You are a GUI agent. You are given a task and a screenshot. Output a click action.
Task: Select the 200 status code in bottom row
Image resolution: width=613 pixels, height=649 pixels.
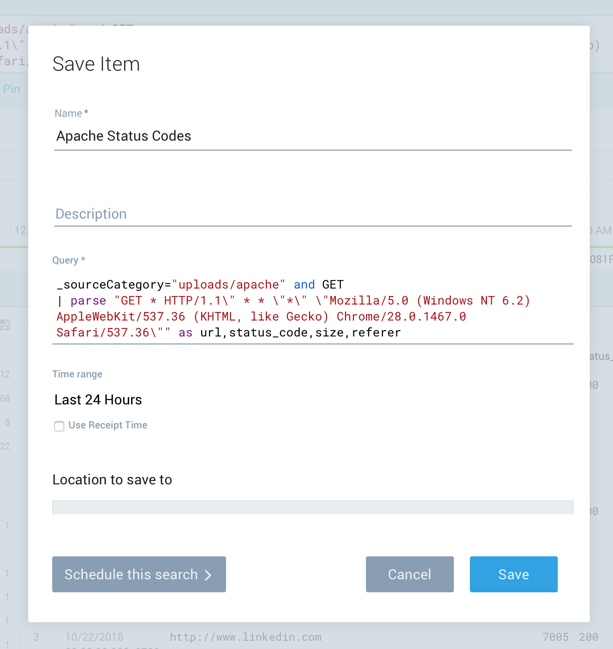588,637
